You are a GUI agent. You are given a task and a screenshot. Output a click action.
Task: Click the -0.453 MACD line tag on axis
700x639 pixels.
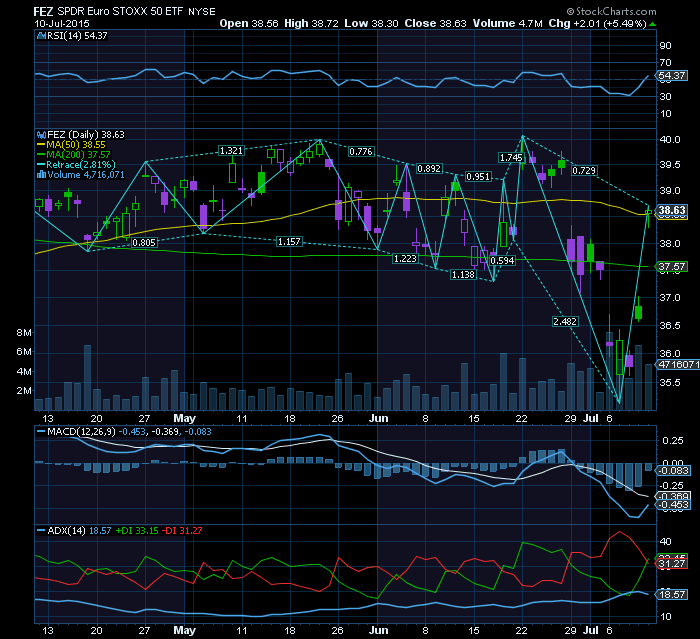(673, 505)
